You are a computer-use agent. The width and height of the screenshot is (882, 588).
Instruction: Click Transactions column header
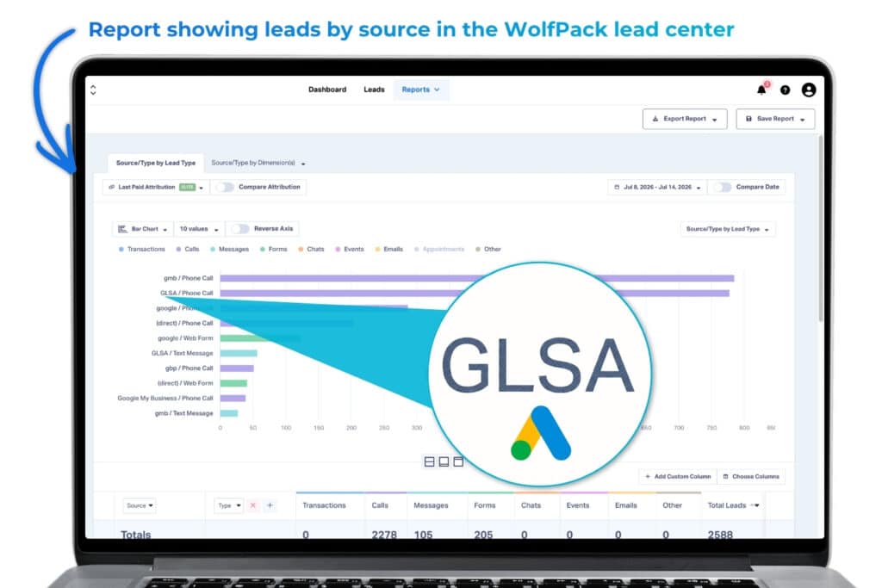(x=324, y=505)
